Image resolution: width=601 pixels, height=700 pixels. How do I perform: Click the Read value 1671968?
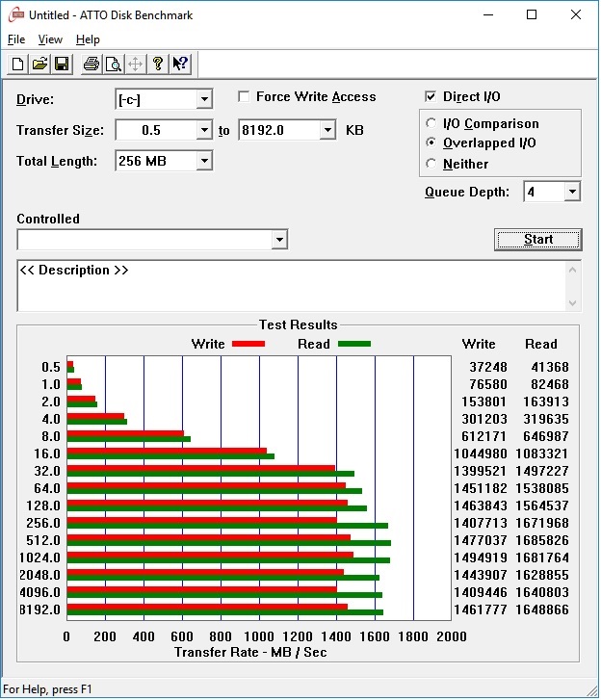tap(542, 523)
